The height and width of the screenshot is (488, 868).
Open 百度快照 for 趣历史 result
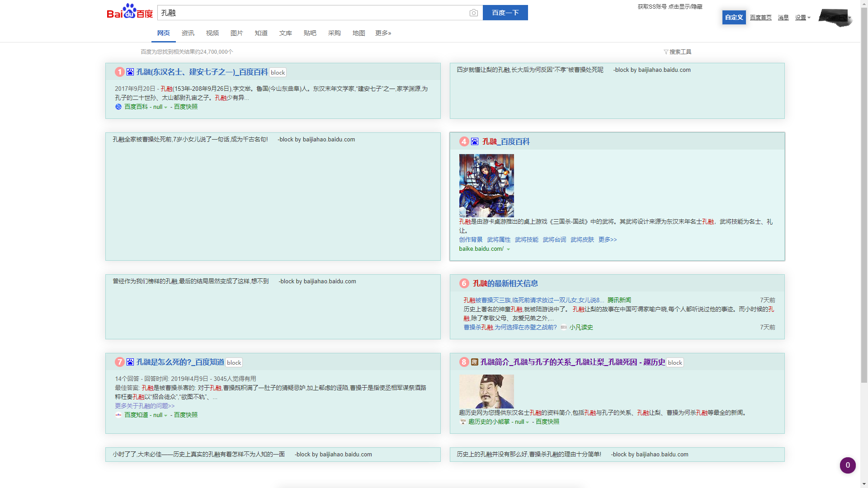tap(547, 422)
